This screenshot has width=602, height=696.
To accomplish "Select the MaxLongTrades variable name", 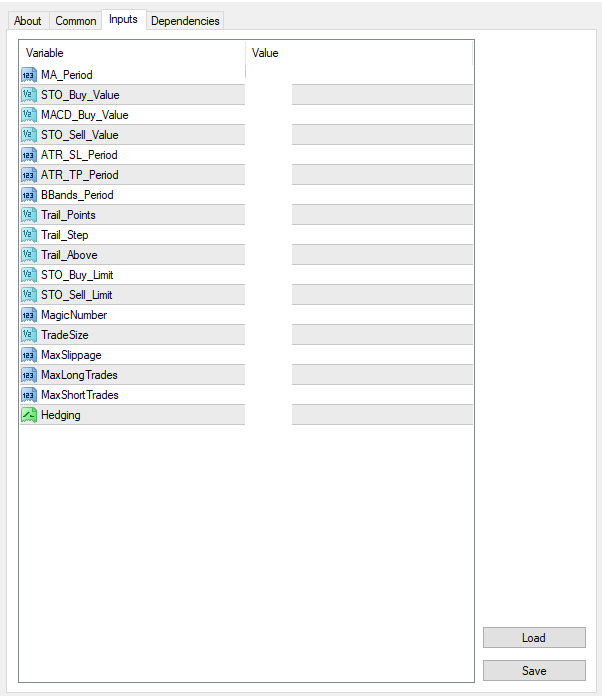I will (x=79, y=375).
